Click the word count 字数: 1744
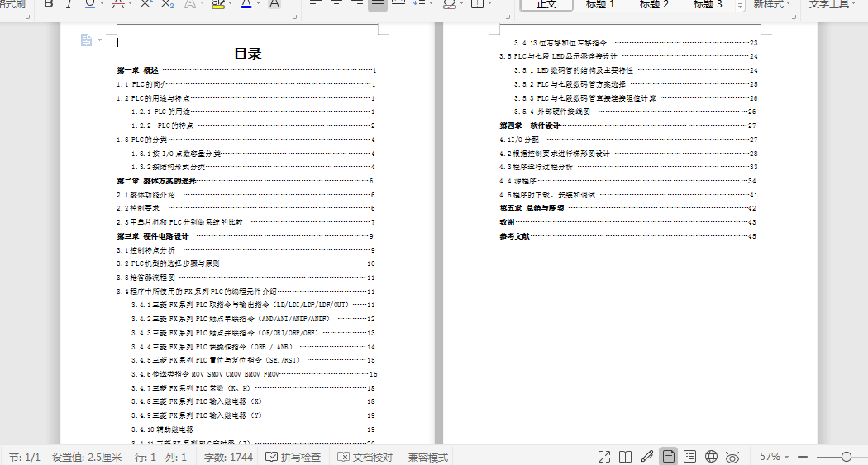The image size is (868, 465). pos(228,457)
